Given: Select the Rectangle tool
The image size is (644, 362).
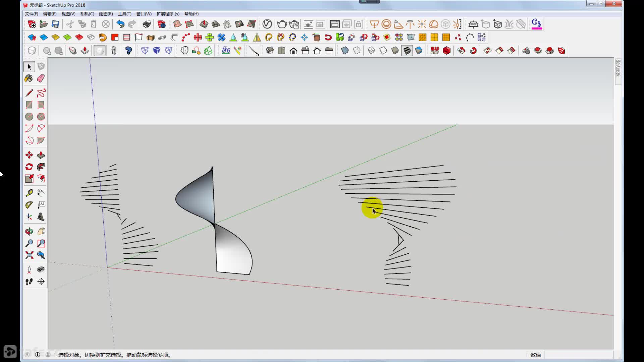Looking at the screenshot, I should pos(29,105).
